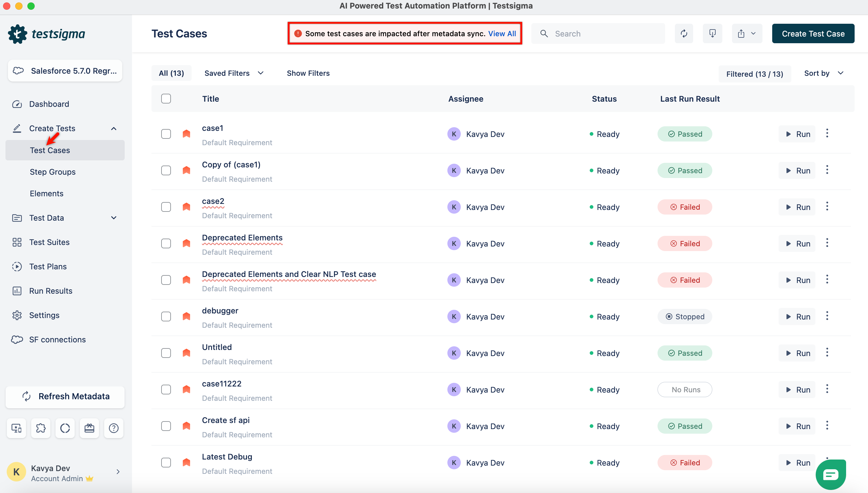Open the Latest Debug test case title

[227, 457]
